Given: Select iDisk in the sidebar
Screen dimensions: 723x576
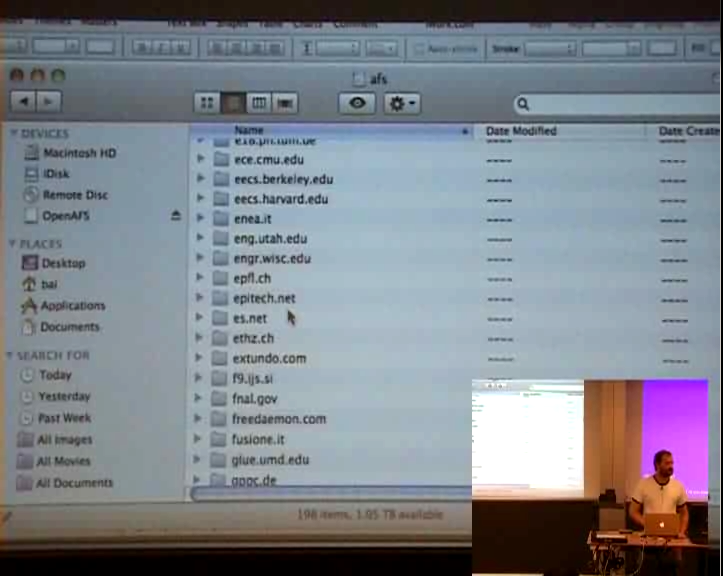Looking at the screenshot, I should 56,174.
